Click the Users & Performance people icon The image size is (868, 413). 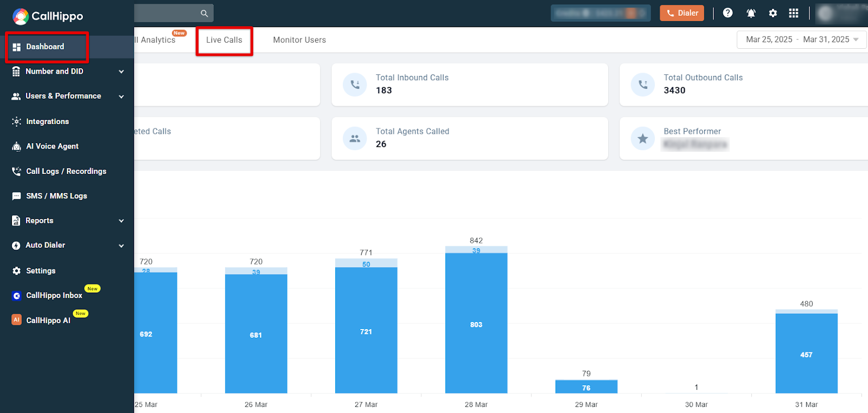click(x=16, y=96)
